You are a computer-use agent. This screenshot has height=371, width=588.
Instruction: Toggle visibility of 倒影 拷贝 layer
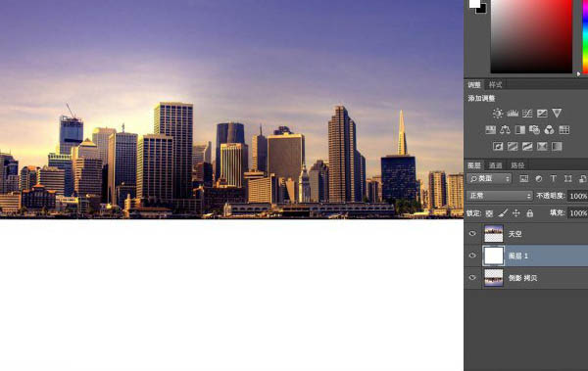[472, 278]
